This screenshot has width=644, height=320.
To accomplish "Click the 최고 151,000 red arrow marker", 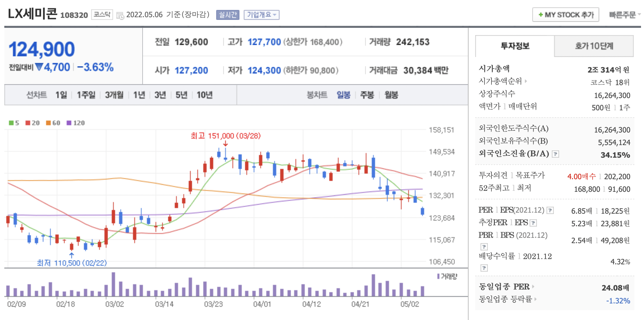I will pos(225,143).
